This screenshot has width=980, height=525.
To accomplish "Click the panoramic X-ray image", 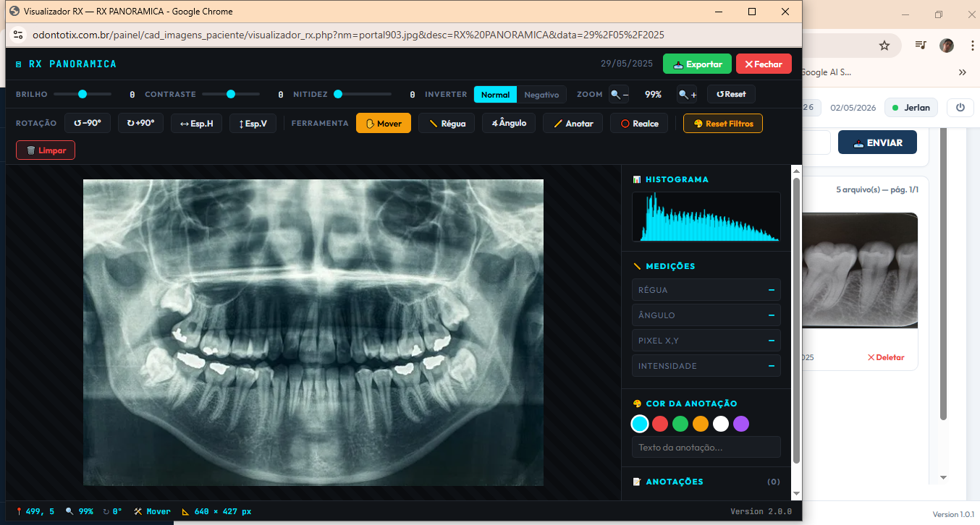I will click(313, 333).
